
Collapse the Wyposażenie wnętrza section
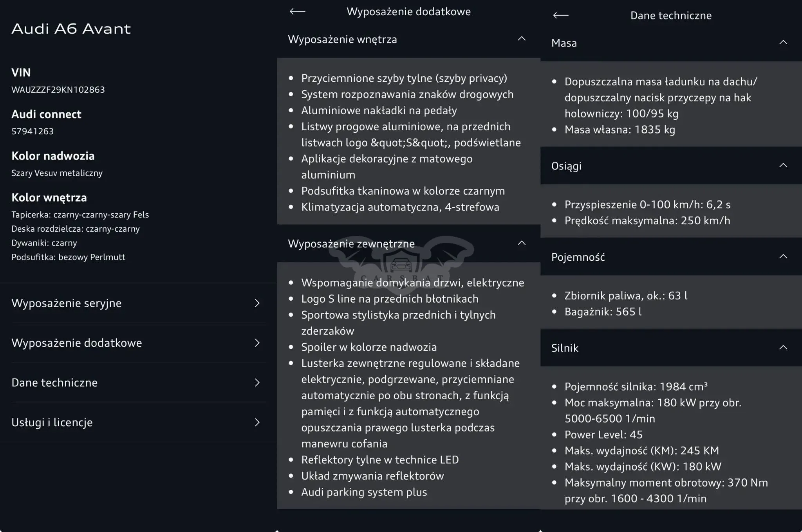(x=522, y=39)
